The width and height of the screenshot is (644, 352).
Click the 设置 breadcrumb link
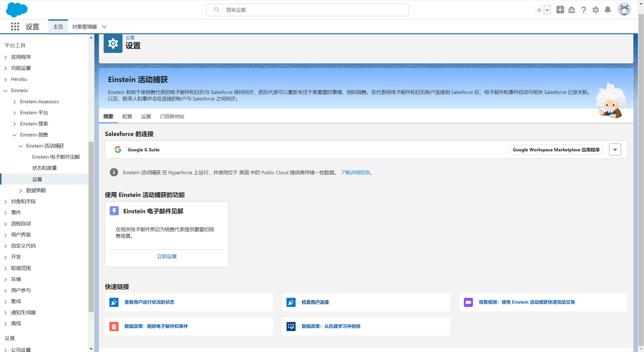(130, 38)
